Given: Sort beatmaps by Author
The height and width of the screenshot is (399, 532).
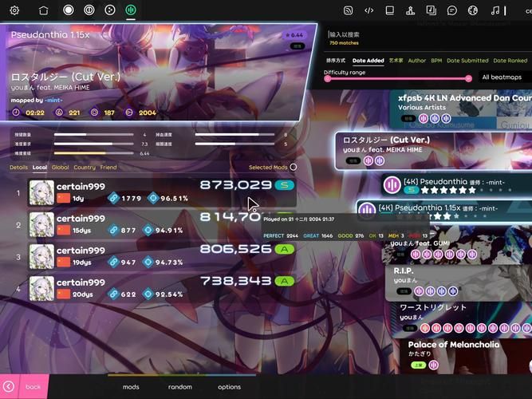Looking at the screenshot, I should 417,61.
